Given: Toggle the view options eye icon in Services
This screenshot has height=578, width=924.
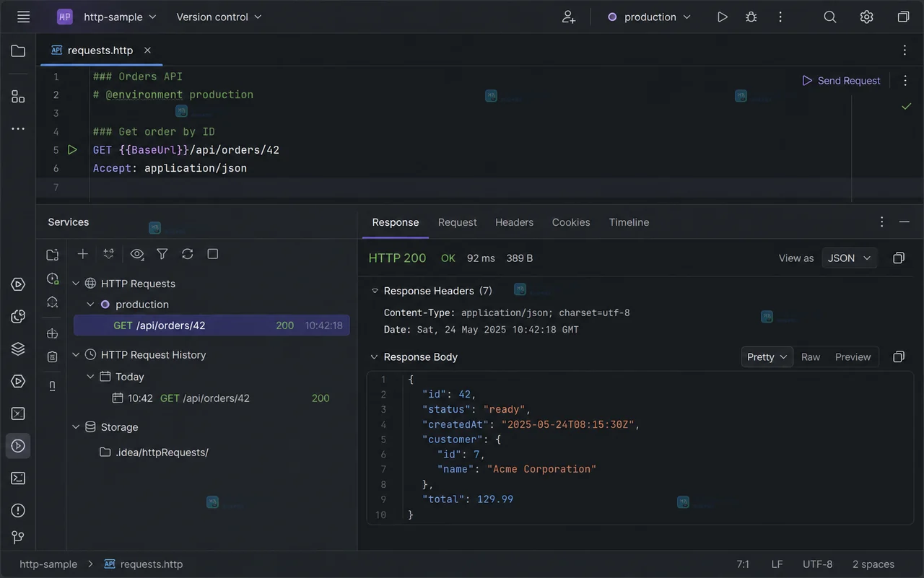Looking at the screenshot, I should point(137,254).
